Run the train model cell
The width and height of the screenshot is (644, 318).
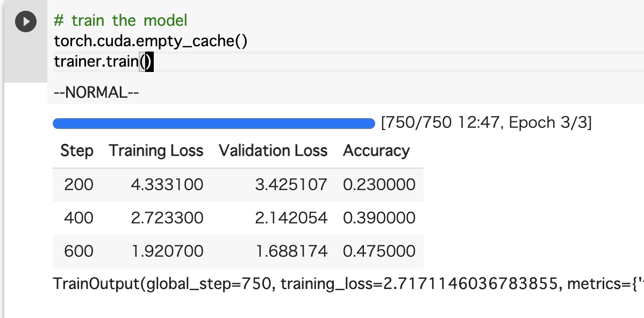point(26,21)
